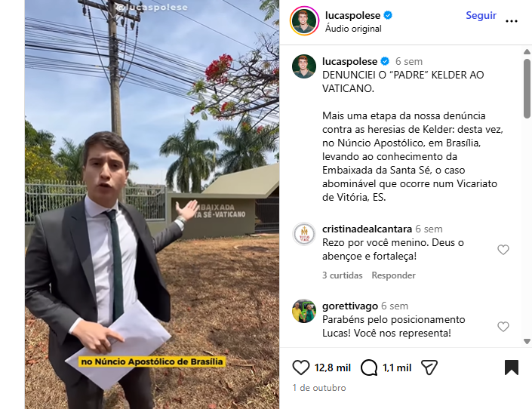Toggle the saved bookmark icon
This screenshot has height=409, width=532.
[x=512, y=367]
